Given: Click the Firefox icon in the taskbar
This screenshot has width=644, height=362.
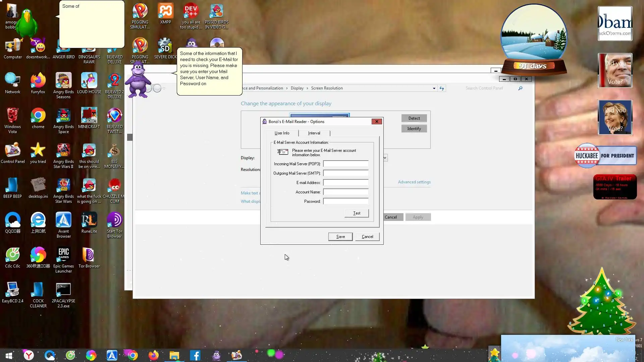Looking at the screenshot, I should tap(154, 355).
